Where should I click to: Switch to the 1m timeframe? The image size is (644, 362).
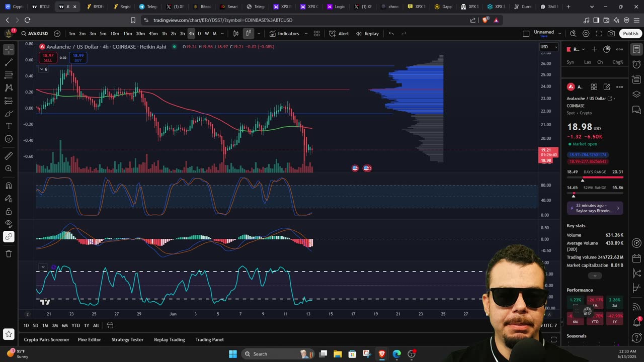[72, 34]
